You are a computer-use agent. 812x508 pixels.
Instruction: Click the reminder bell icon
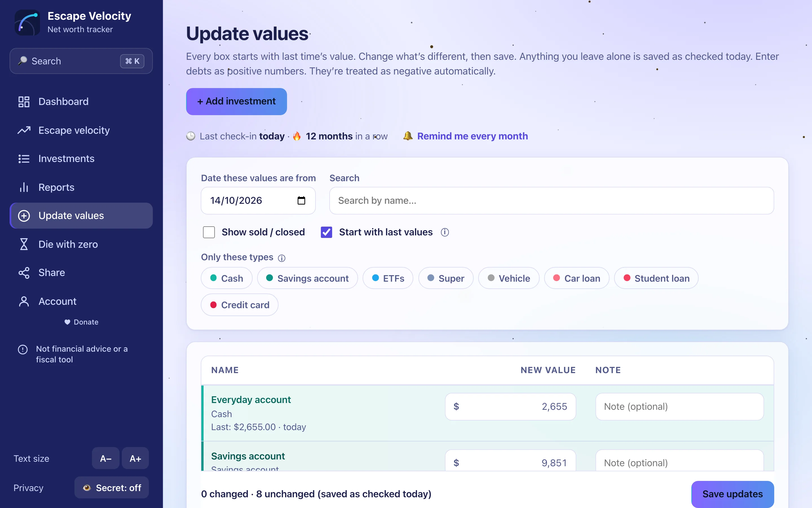click(408, 136)
